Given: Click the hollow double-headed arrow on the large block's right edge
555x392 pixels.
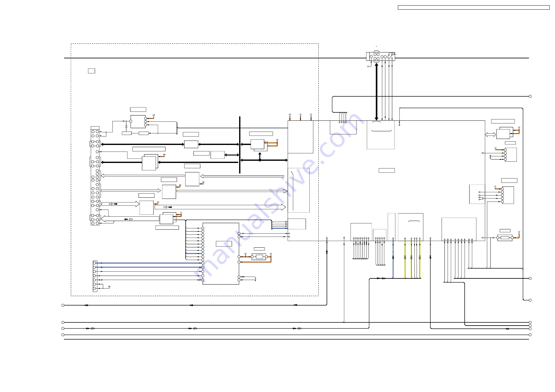Looking at the screenshot, I should pos(490,134).
